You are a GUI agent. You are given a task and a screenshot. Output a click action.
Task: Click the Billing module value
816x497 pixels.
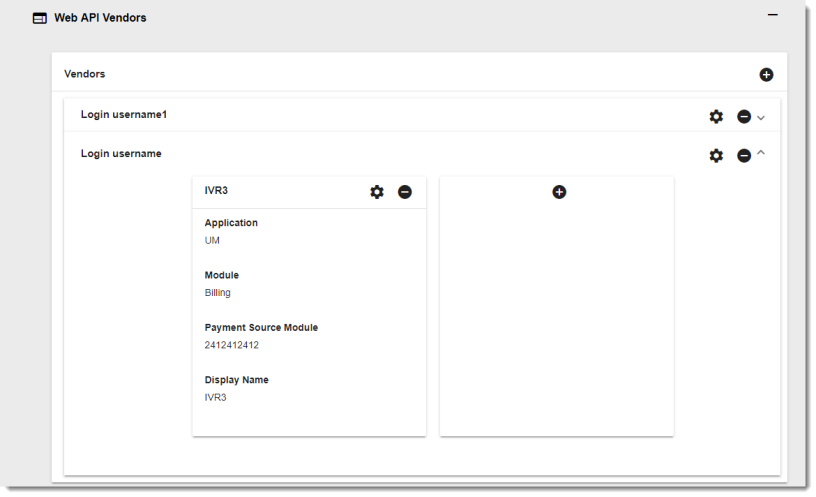[x=218, y=293]
